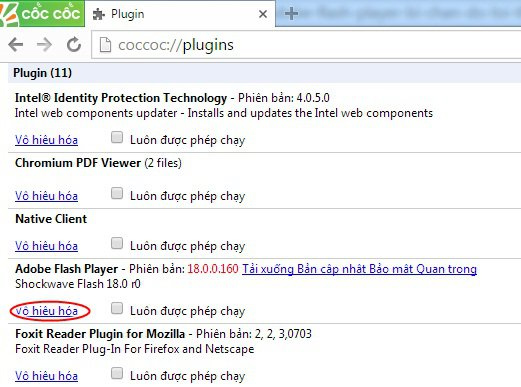
Task: Disable the Native Client plugin
Action: 46,246
